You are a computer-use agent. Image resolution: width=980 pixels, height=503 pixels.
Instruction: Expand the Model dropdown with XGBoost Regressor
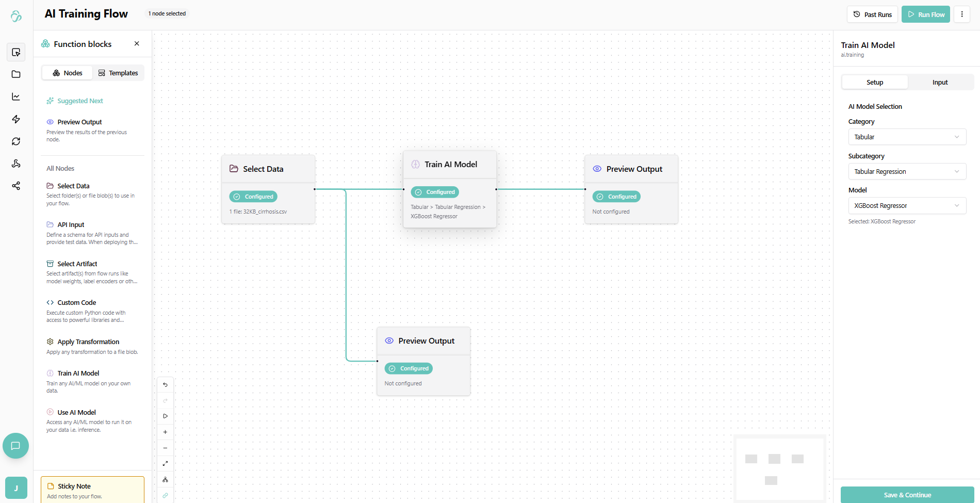click(907, 206)
